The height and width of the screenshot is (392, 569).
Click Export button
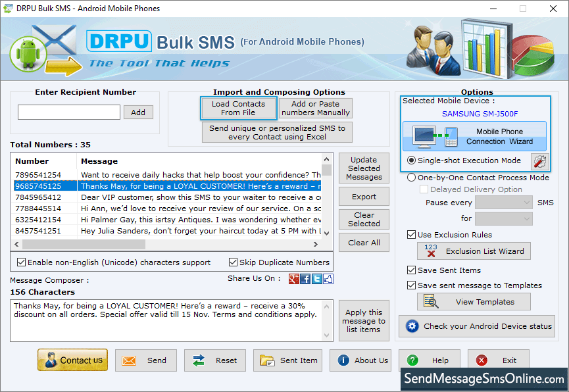tap(364, 197)
